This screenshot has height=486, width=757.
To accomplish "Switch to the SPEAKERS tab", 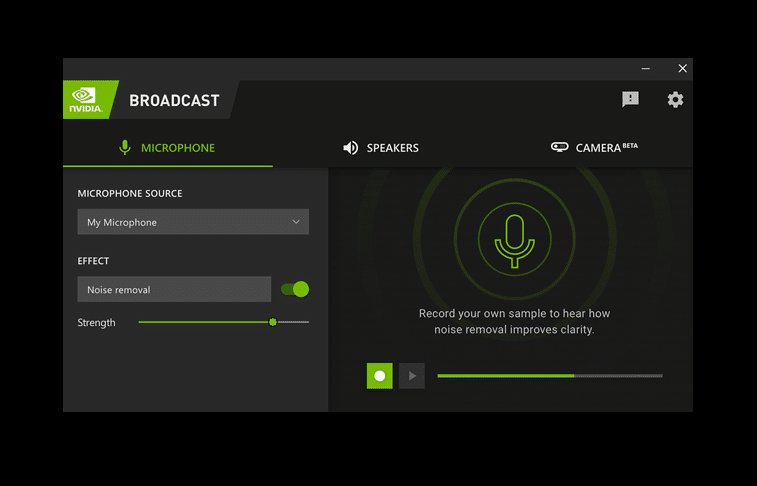I will [x=380, y=148].
